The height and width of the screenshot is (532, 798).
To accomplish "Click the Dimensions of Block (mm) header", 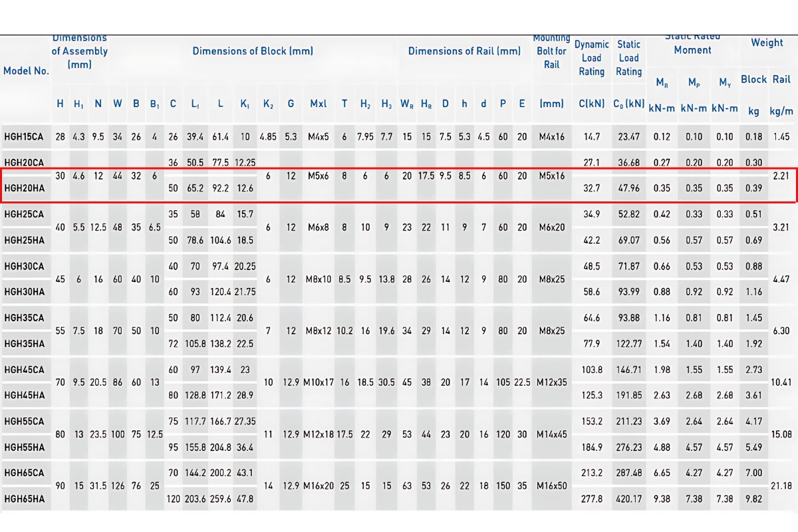I will (x=253, y=51).
